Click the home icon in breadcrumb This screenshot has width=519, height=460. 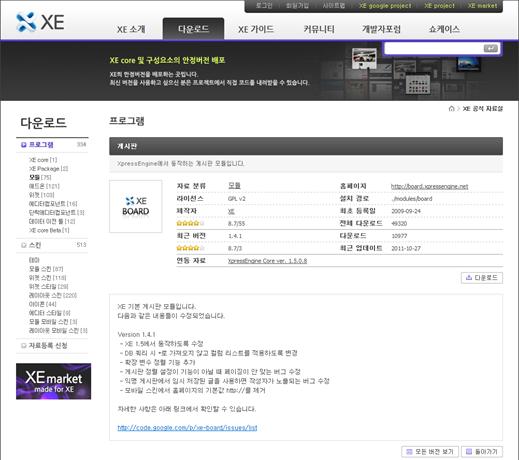coord(451,109)
